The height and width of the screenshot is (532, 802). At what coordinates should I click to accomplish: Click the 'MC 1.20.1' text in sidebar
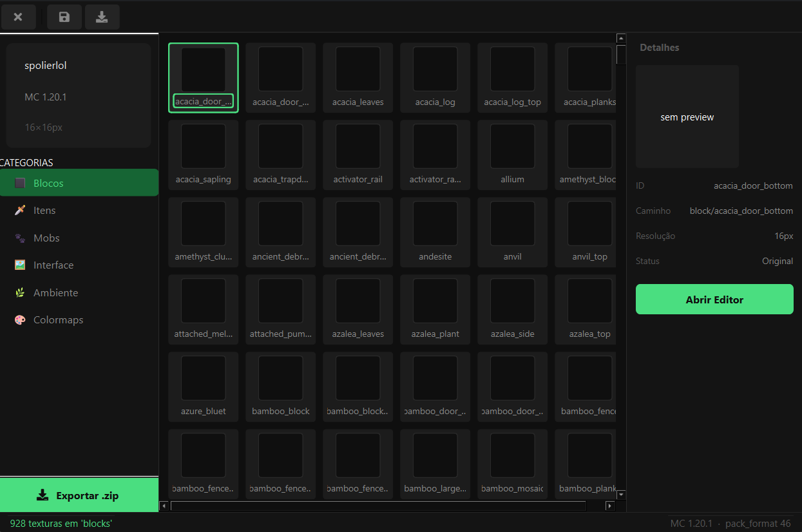(46, 97)
